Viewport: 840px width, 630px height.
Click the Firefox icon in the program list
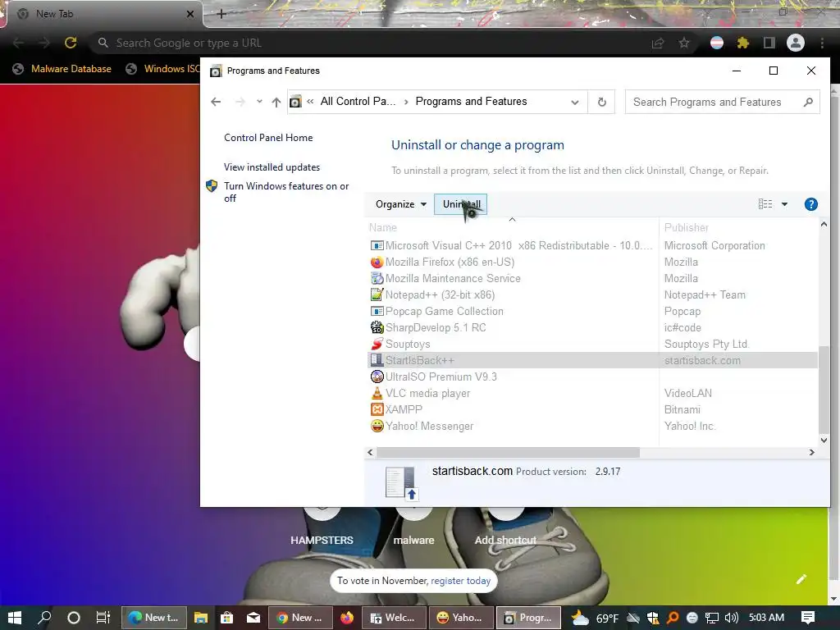tap(377, 262)
